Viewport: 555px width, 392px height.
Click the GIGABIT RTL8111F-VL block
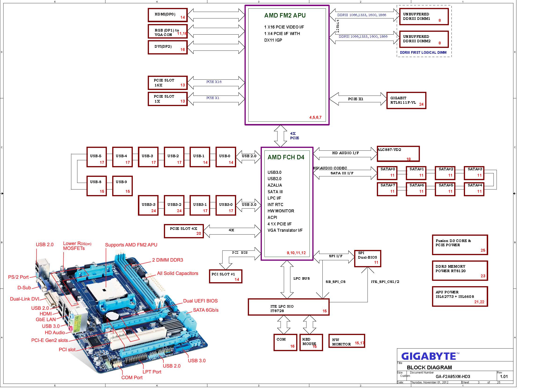(x=406, y=100)
